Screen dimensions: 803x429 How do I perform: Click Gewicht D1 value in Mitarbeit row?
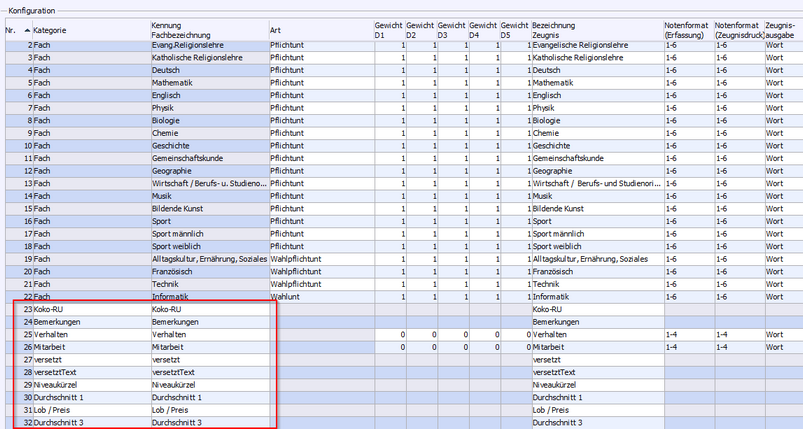(387, 347)
